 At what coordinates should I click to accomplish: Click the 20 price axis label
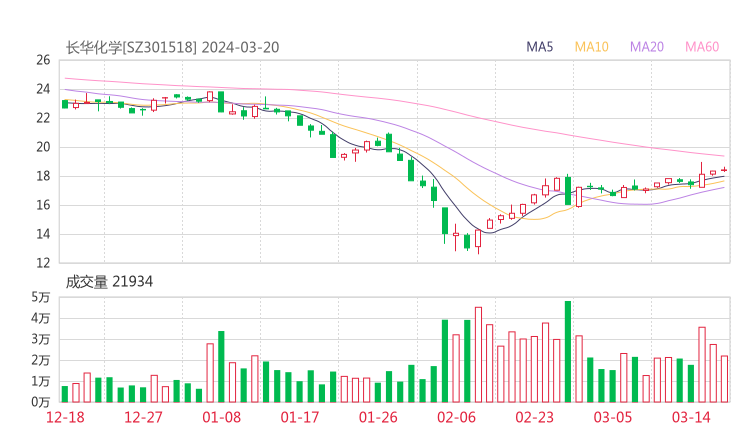(x=43, y=147)
